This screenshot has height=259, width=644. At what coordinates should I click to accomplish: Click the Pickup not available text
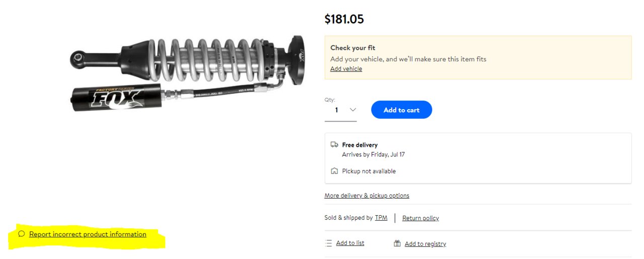point(369,171)
